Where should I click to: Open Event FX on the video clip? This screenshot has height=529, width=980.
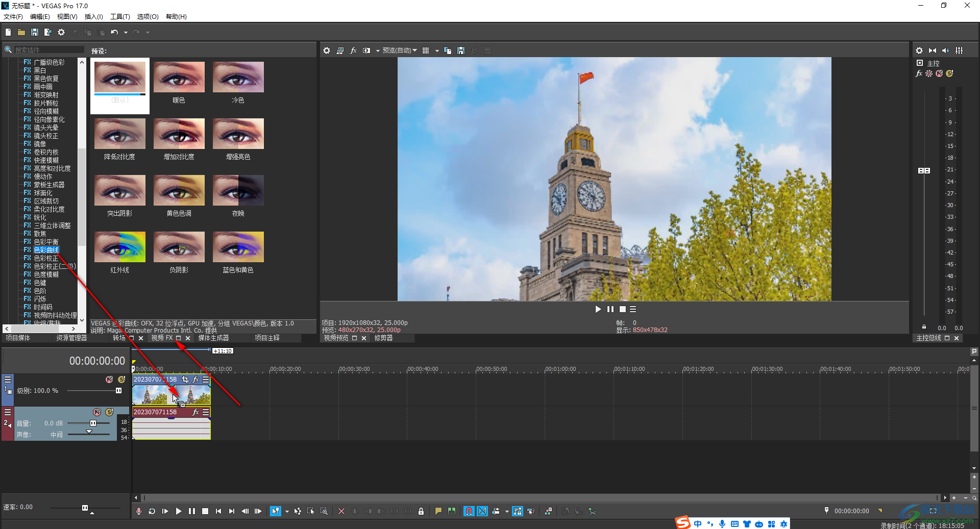coord(195,380)
